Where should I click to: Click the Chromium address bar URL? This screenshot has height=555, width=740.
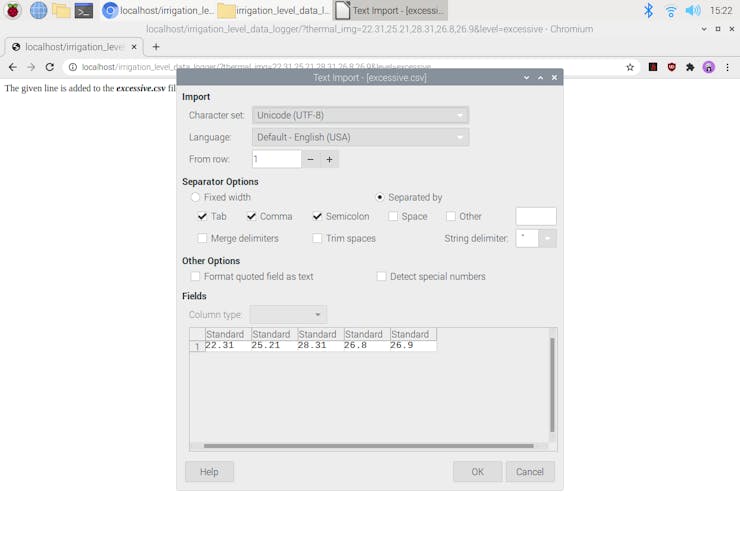click(256, 67)
